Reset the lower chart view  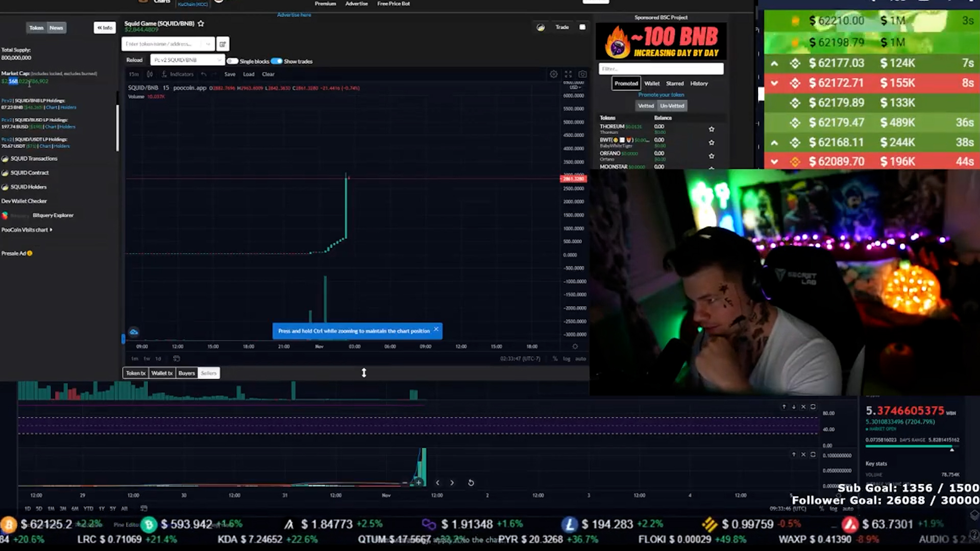pyautogui.click(x=471, y=483)
